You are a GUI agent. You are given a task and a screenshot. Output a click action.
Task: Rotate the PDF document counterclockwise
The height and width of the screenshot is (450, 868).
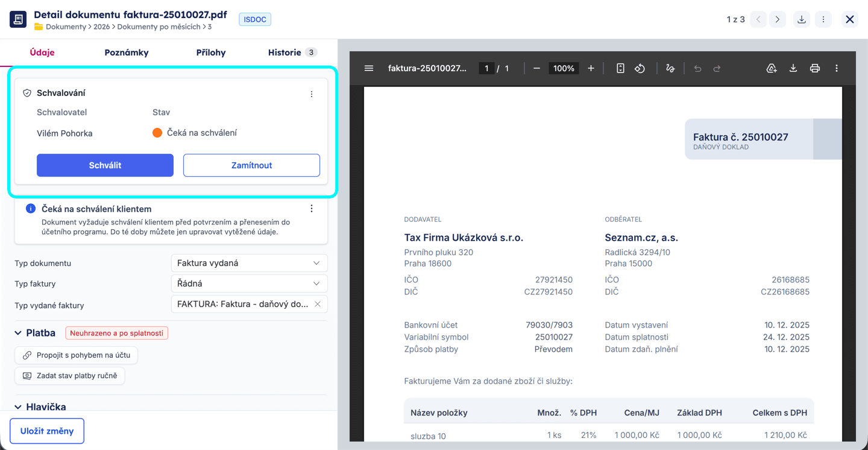640,68
